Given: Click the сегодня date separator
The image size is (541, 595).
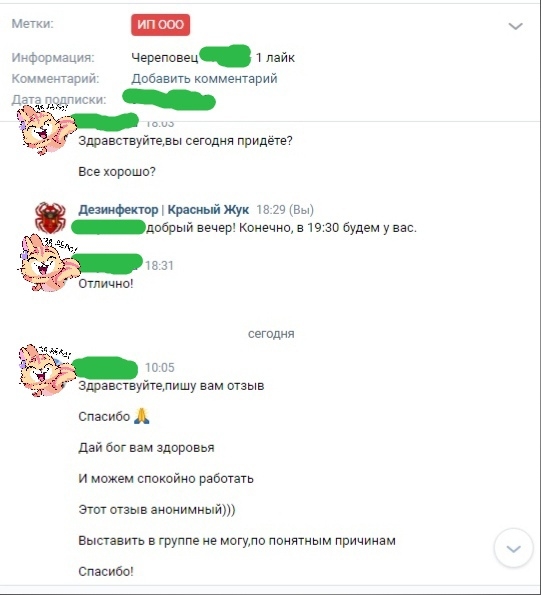Looking at the screenshot, I should click(271, 334).
